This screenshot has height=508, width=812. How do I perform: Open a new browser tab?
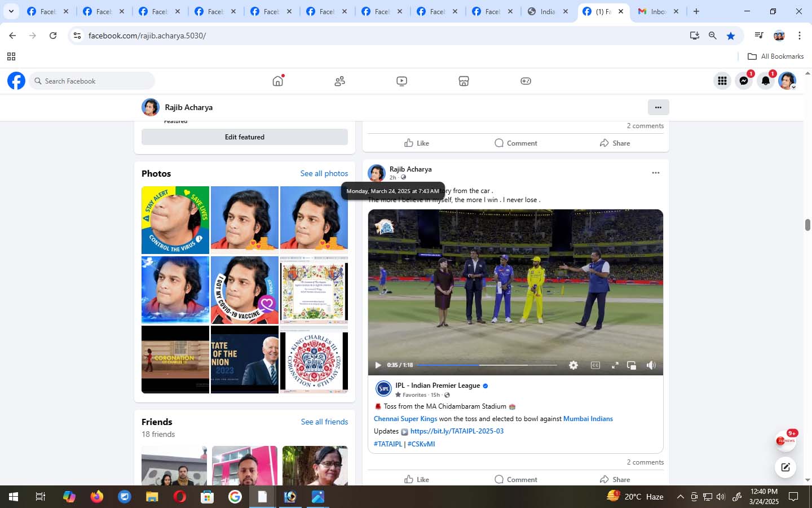(696, 11)
